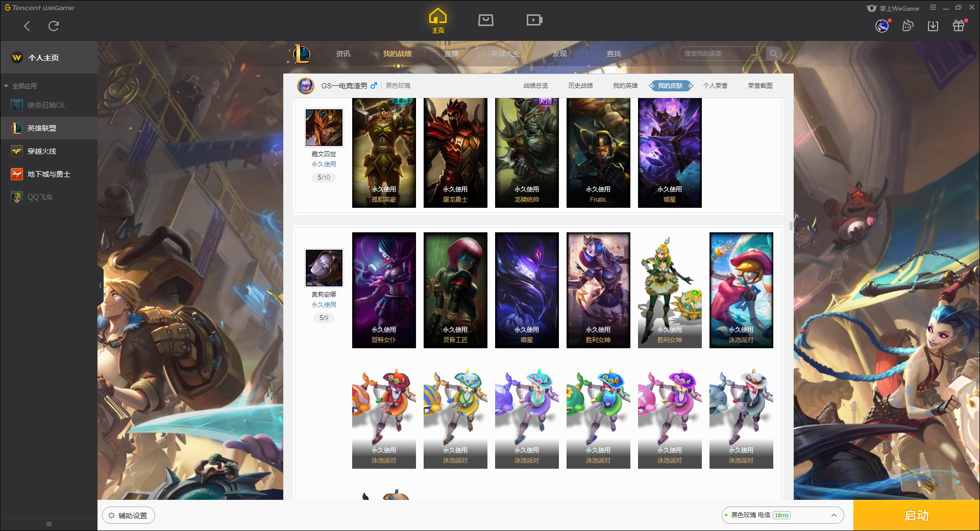The height and width of the screenshot is (531, 980).
Task: Open the 哥特女仆 skin card
Action: coord(384,290)
